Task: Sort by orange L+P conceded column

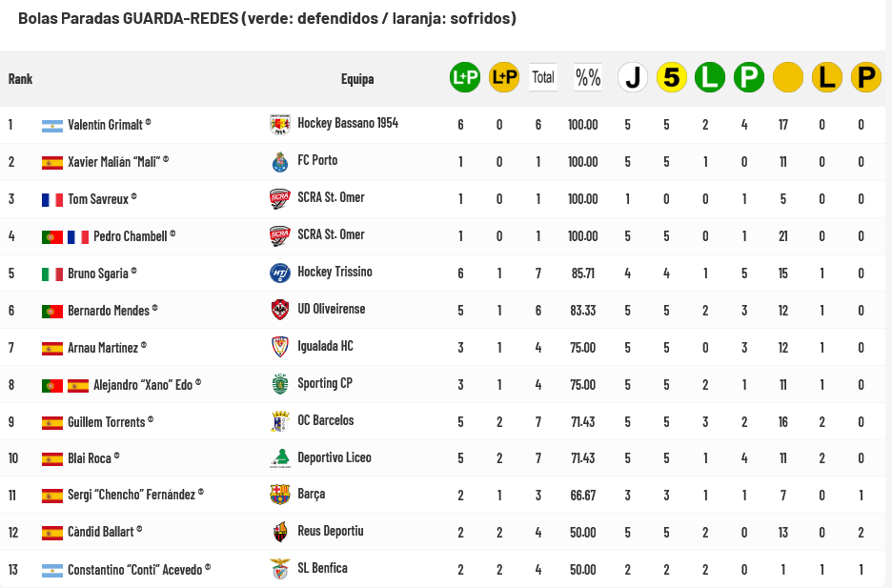Action: (x=503, y=78)
